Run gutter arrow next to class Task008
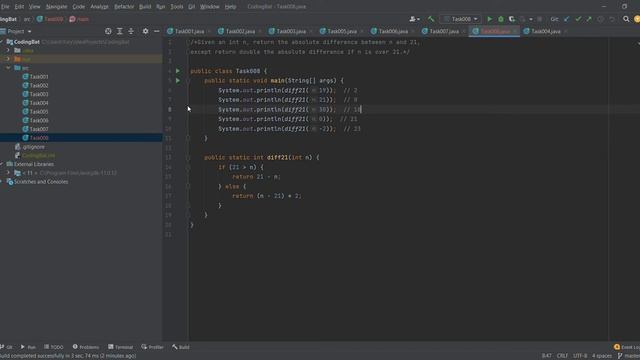640x360 pixels. pos(178,71)
